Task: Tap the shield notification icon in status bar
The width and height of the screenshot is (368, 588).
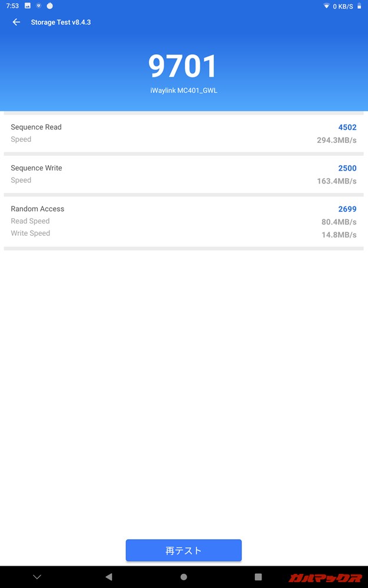Action: (x=38, y=6)
